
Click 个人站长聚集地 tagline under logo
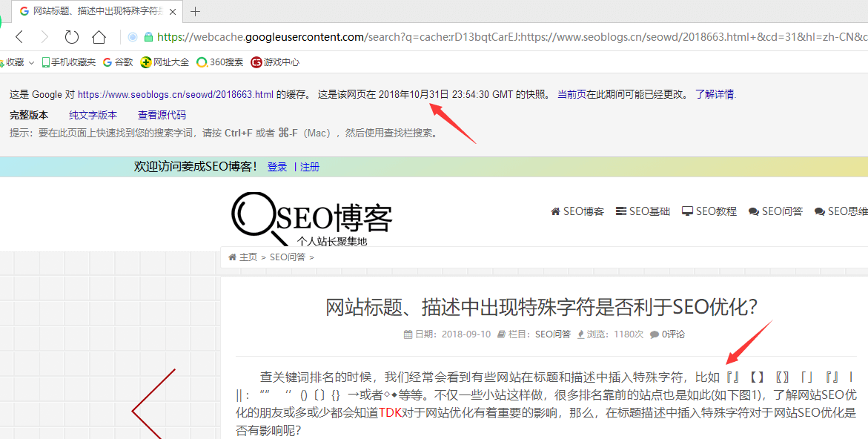(x=332, y=242)
